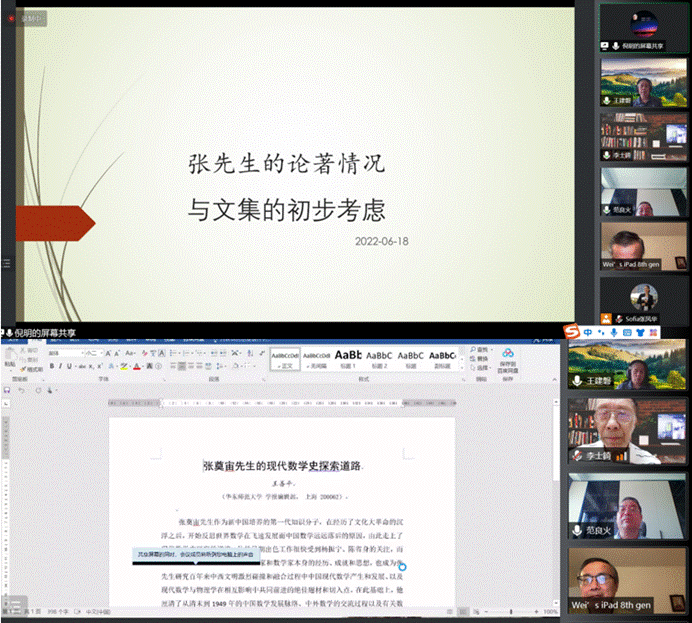This screenshot has height=623, width=692.
Task: Click the Save icon in quick access toolbar
Action: (9, 390)
